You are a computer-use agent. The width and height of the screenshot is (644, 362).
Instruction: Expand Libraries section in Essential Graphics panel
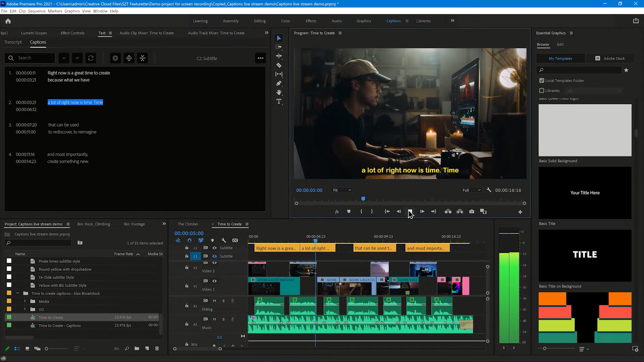click(542, 90)
